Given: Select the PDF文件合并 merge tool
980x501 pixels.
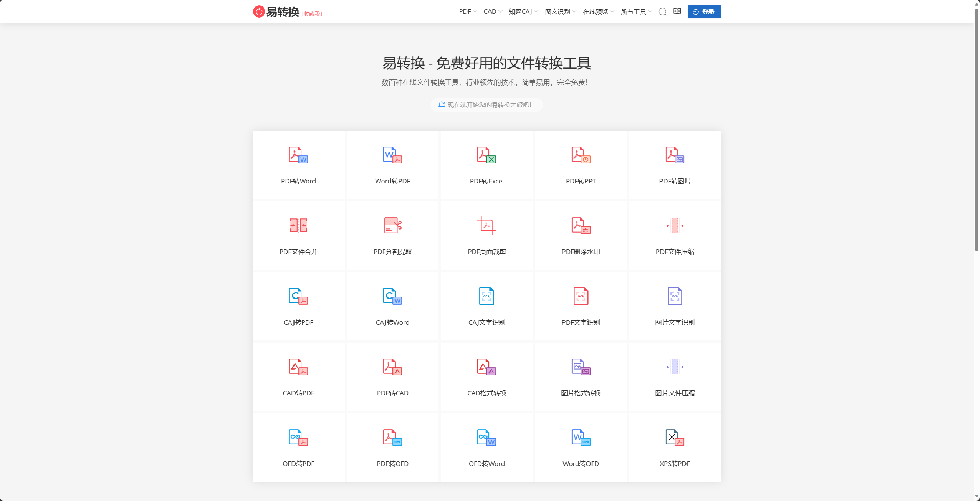Looking at the screenshot, I should click(299, 235).
